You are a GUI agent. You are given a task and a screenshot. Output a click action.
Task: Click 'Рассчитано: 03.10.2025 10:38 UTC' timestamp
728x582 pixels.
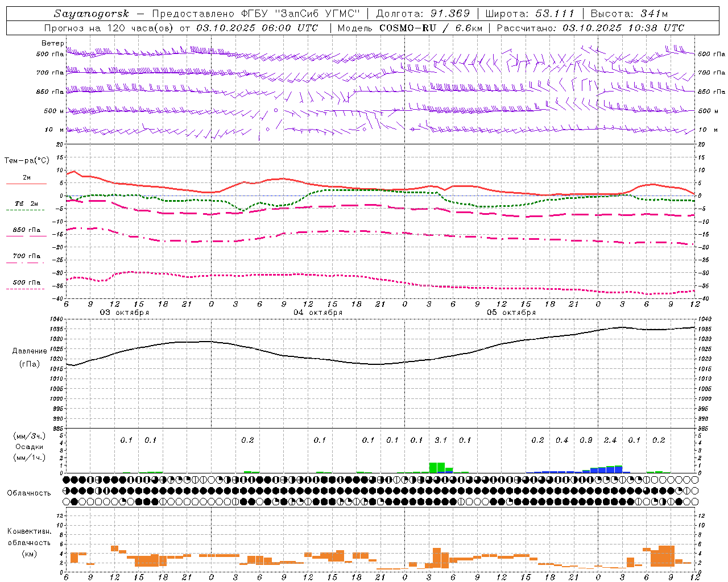click(590, 28)
